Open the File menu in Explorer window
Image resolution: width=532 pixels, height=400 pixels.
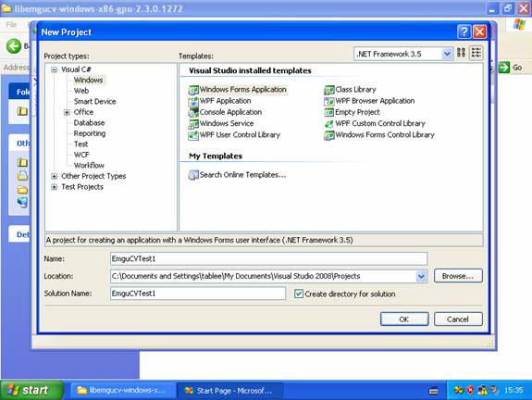click(x=11, y=24)
